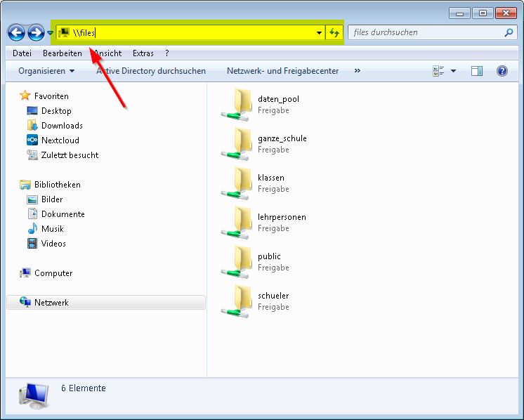The width and height of the screenshot is (524, 420).
Task: Click in the files durchsuchen search field
Action: coord(425,32)
